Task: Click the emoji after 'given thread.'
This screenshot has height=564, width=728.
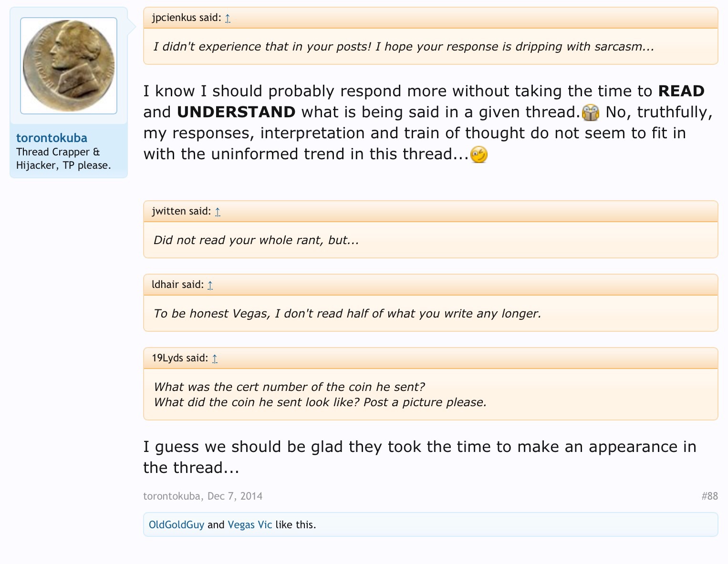Action: tap(591, 113)
